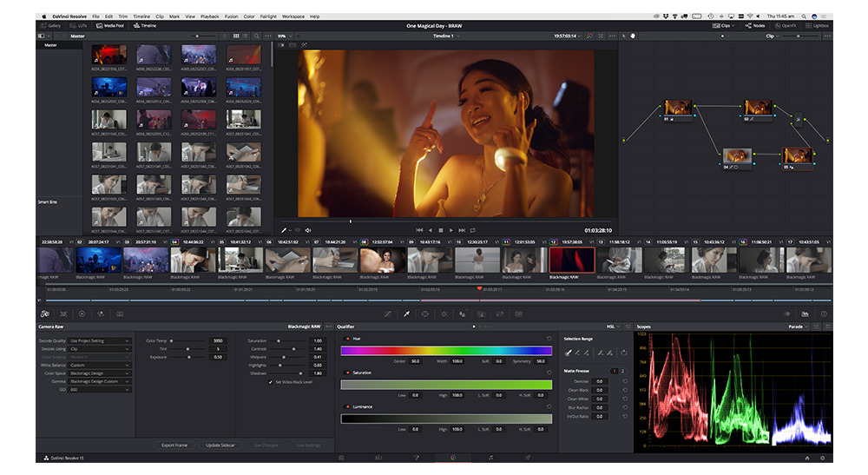868x475 pixels.
Task: Open the Fusion menu in menu bar
Action: [x=230, y=16]
